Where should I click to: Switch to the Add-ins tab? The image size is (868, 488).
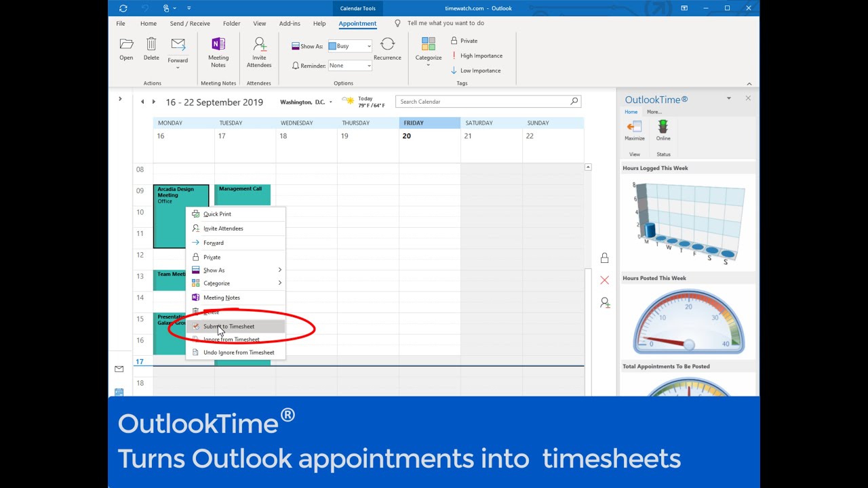(290, 23)
